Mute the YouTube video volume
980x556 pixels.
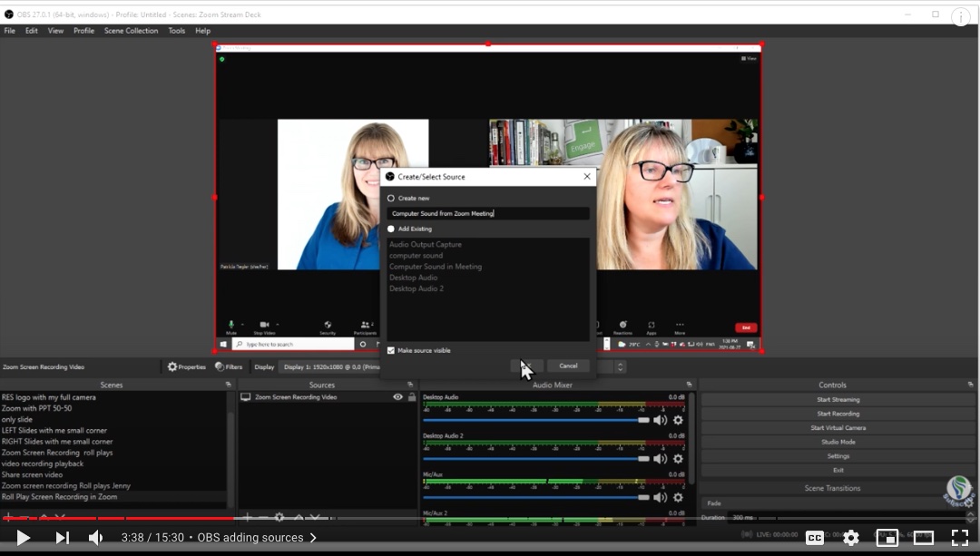click(95, 537)
